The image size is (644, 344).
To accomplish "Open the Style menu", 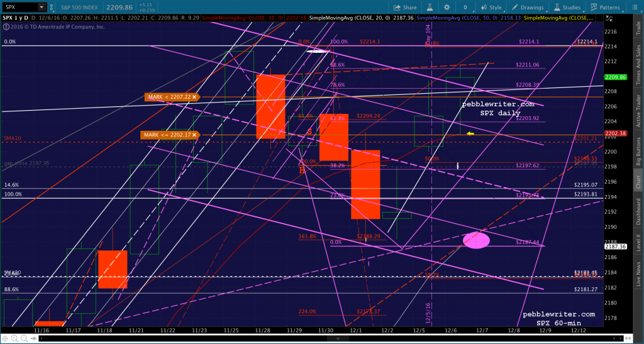I will (x=491, y=8).
